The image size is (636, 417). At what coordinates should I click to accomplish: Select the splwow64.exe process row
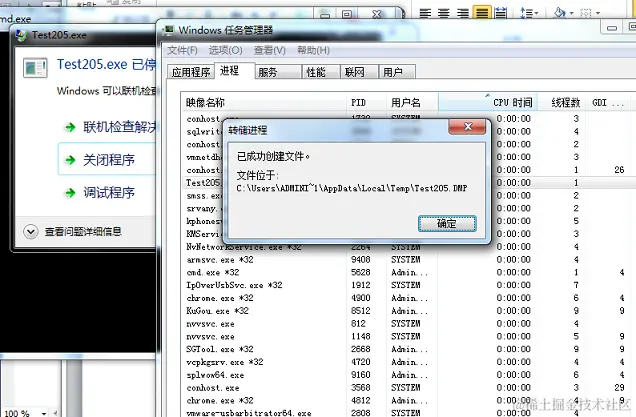tap(406, 375)
